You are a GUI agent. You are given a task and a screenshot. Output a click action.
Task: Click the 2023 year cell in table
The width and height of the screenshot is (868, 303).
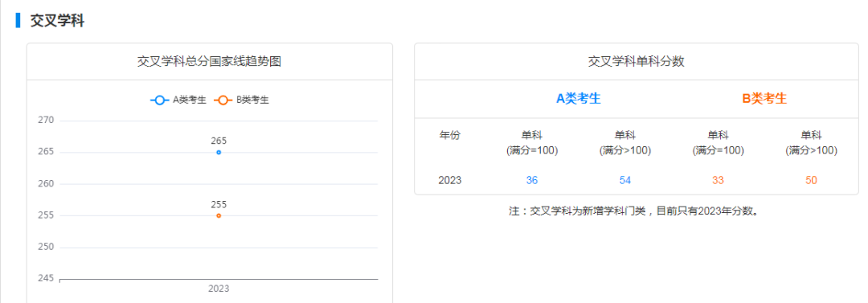pyautogui.click(x=449, y=180)
